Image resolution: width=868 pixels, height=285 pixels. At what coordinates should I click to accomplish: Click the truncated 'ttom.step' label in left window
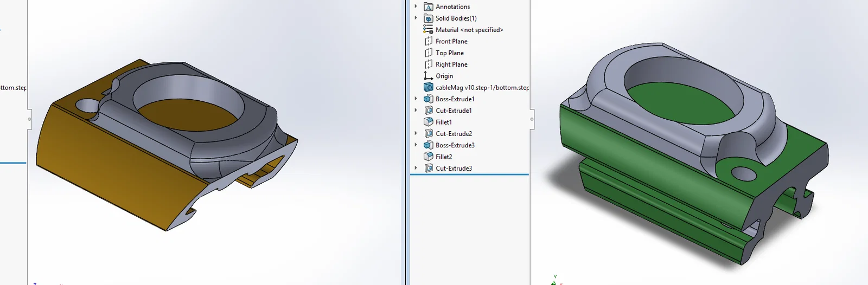click(x=13, y=87)
